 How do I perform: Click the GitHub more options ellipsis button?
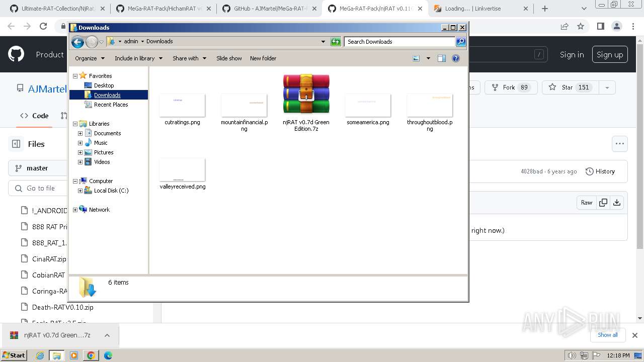pos(620,144)
